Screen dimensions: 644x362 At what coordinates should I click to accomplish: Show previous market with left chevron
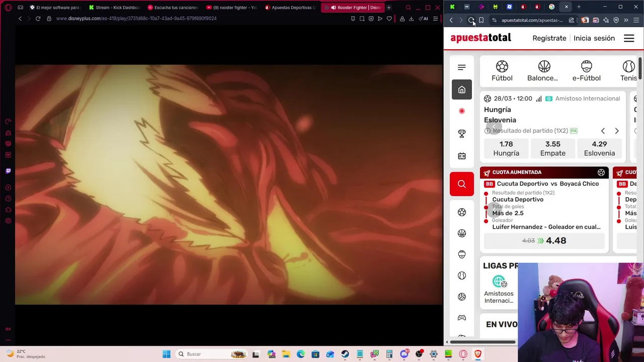tap(603, 131)
